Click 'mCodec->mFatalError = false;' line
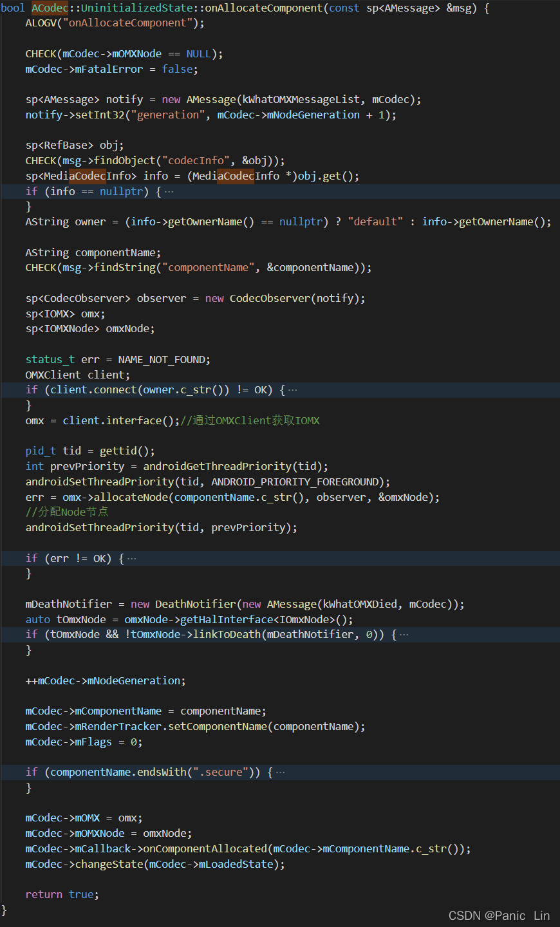 (x=112, y=70)
